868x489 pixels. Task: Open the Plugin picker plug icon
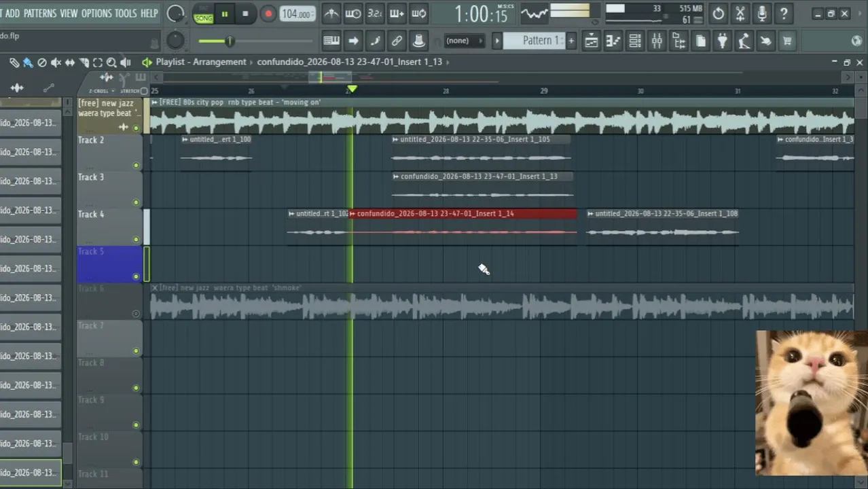pos(722,41)
